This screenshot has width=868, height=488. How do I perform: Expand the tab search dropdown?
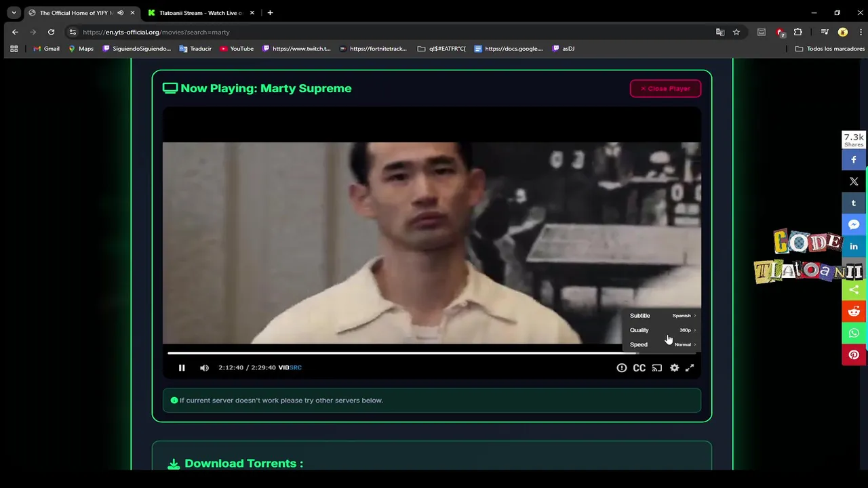(x=14, y=13)
